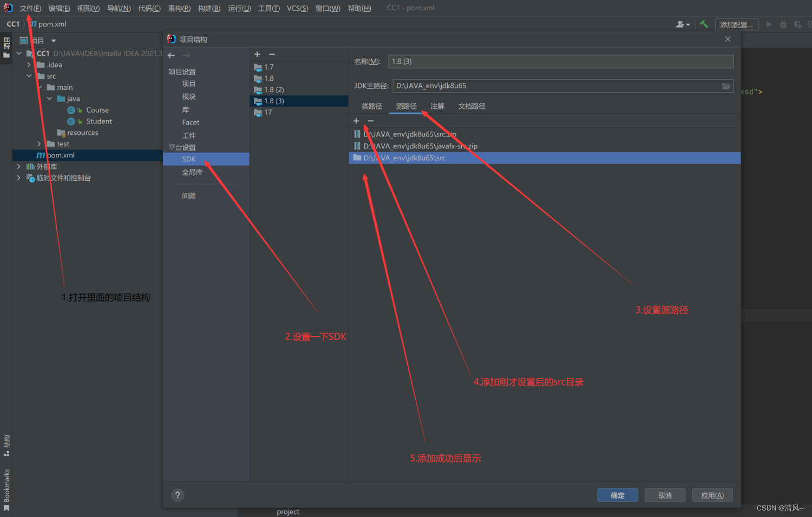Click the 名称 input field

561,62
